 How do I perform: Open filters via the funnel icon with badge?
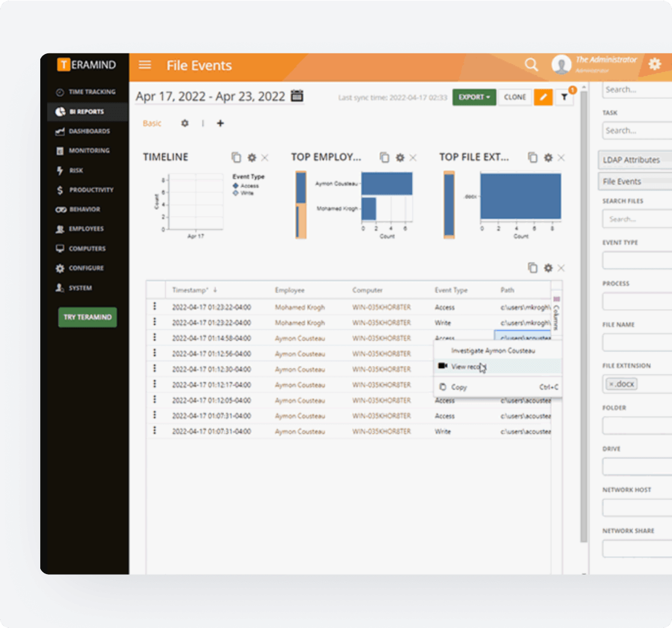[x=564, y=97]
